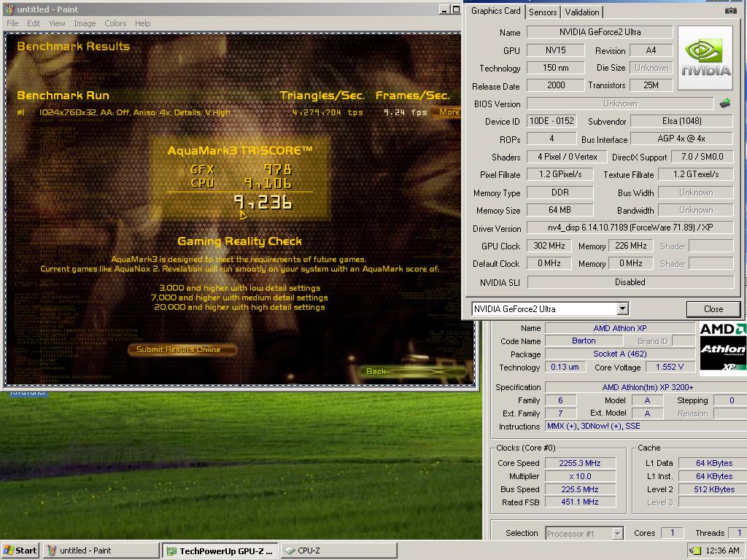Screen dimensions: 747x560
Task: Click the NVIDIA tray icon
Action: click(x=695, y=551)
